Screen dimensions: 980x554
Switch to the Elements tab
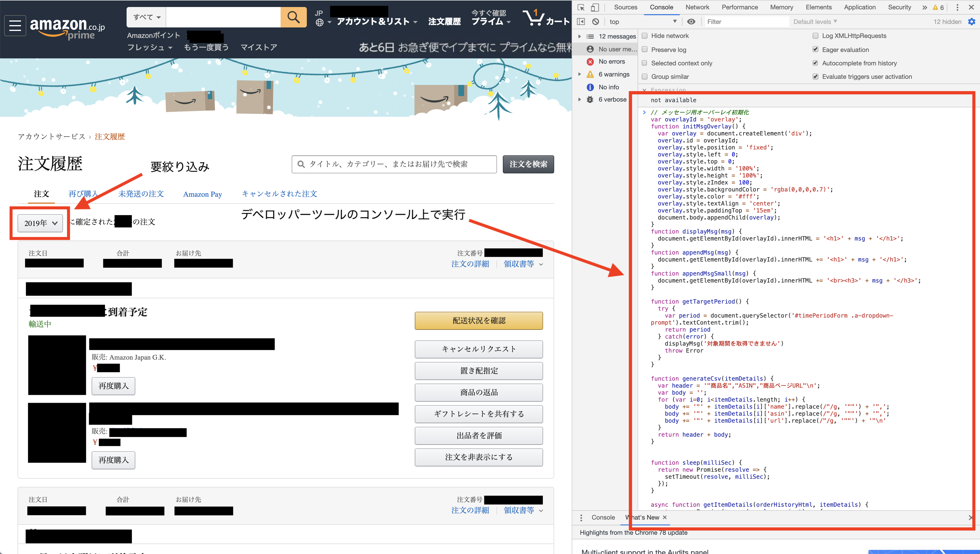pyautogui.click(x=819, y=7)
